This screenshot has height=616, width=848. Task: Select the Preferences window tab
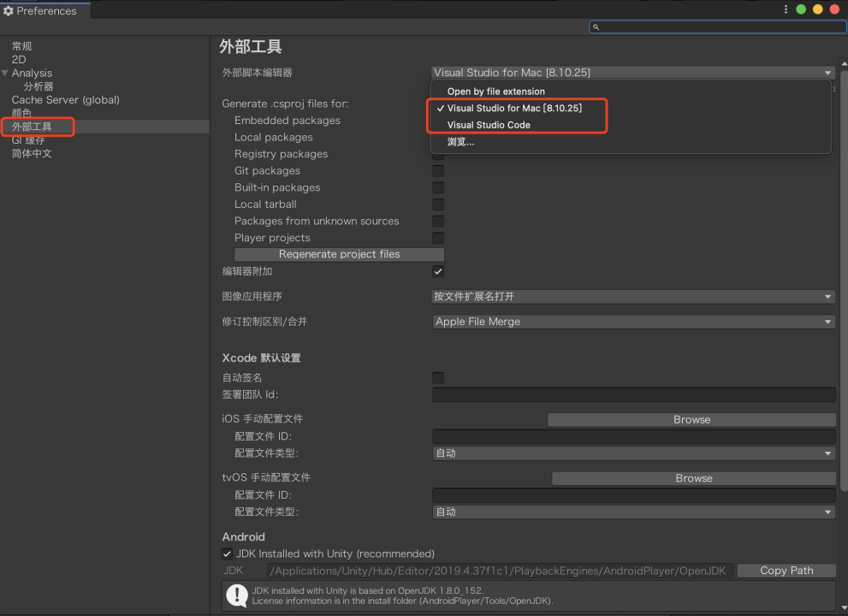coord(45,11)
